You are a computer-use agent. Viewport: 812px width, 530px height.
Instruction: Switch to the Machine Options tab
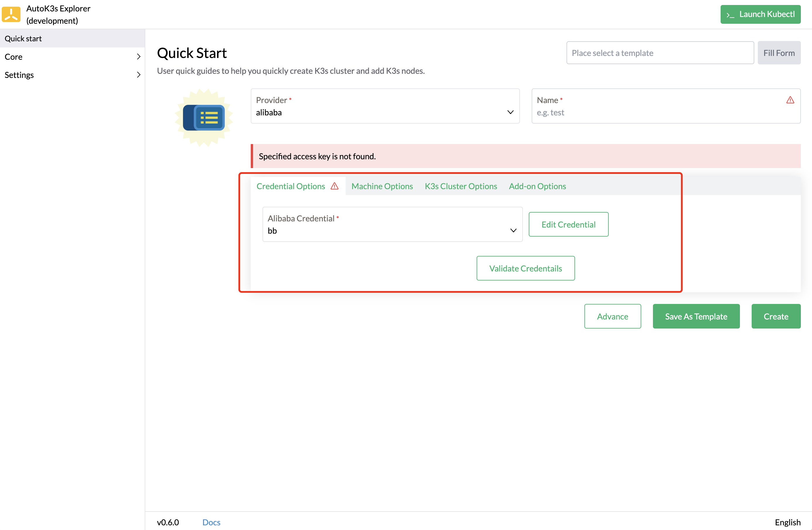click(x=382, y=186)
